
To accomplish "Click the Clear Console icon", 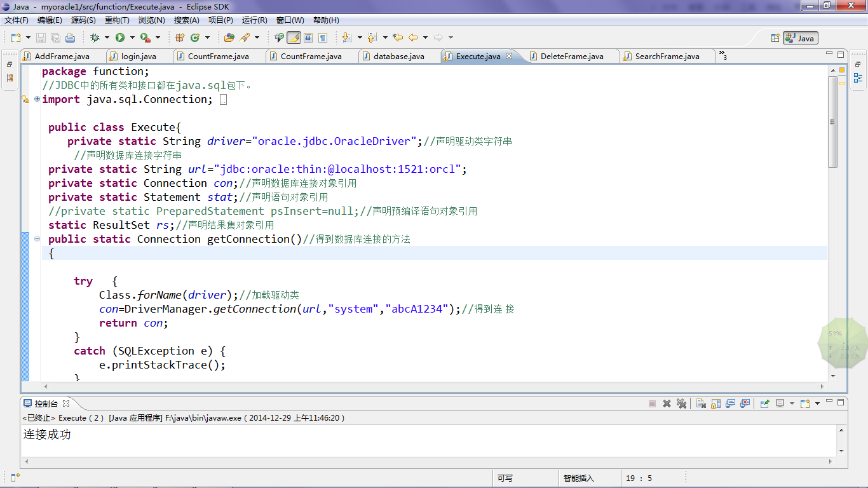I will tap(701, 403).
